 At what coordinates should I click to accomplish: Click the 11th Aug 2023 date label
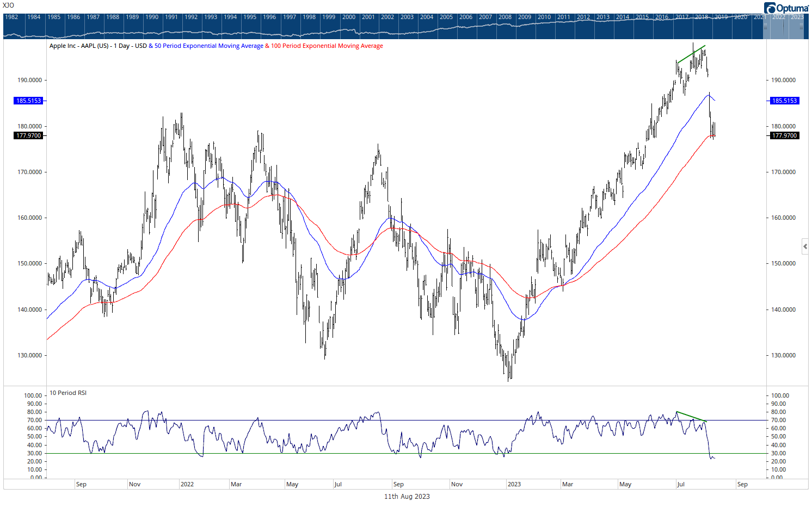pyautogui.click(x=407, y=496)
